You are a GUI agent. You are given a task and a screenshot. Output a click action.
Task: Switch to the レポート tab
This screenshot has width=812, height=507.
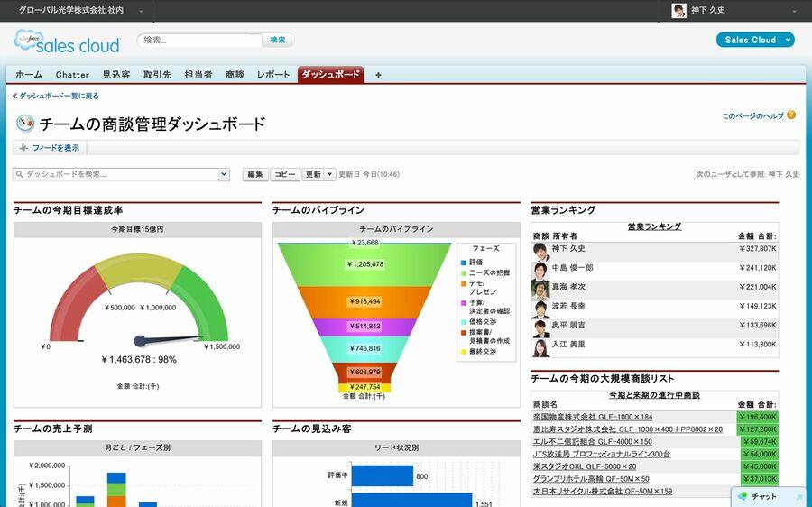[x=273, y=75]
